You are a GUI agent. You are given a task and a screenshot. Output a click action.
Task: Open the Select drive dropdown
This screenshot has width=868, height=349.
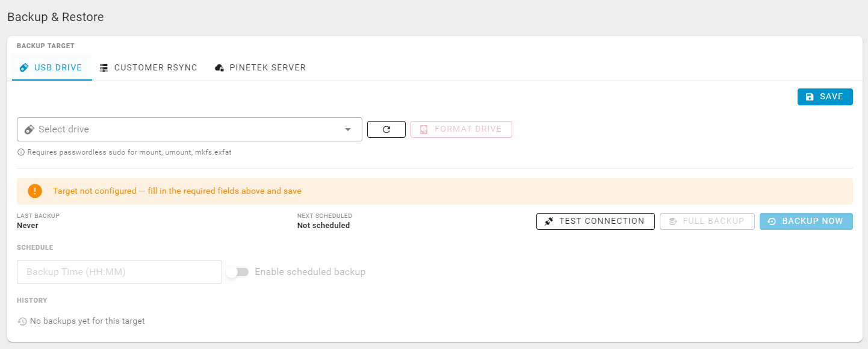pos(190,129)
